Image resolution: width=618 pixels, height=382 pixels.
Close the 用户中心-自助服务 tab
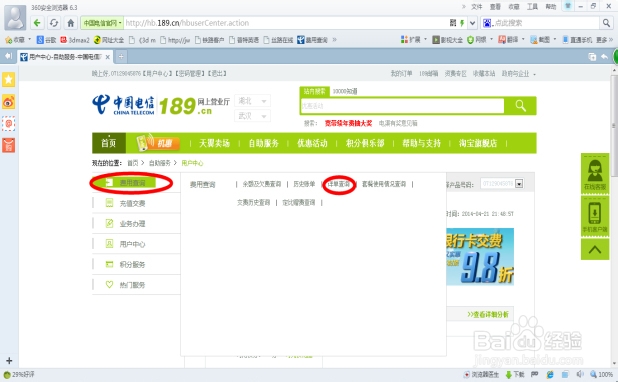(x=107, y=57)
